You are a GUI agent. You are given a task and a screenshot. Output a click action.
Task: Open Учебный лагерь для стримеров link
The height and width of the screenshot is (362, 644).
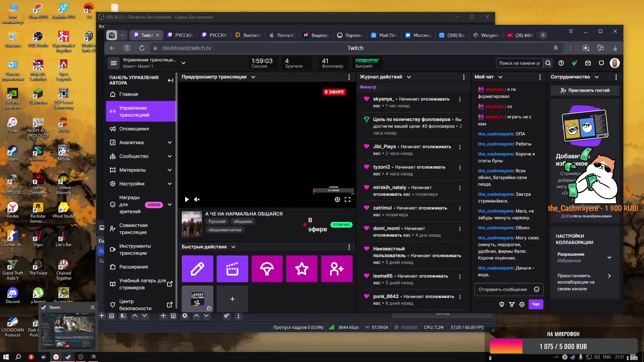[x=141, y=284]
